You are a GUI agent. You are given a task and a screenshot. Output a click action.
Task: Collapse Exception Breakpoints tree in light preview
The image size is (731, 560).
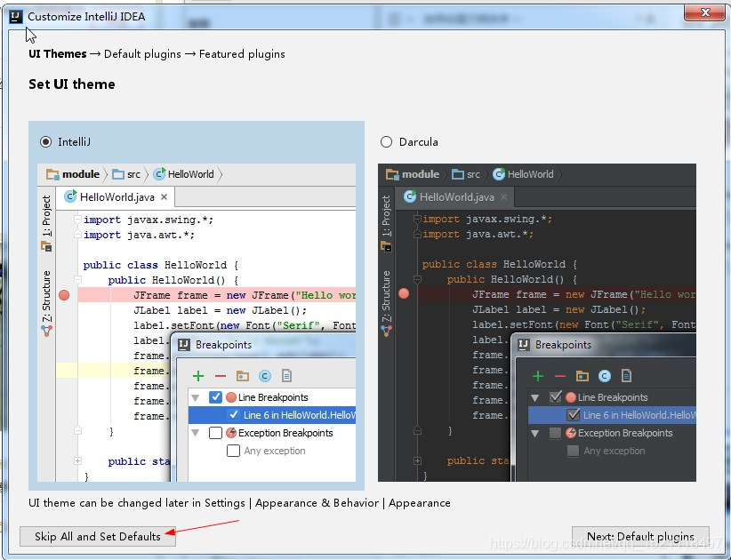point(196,433)
